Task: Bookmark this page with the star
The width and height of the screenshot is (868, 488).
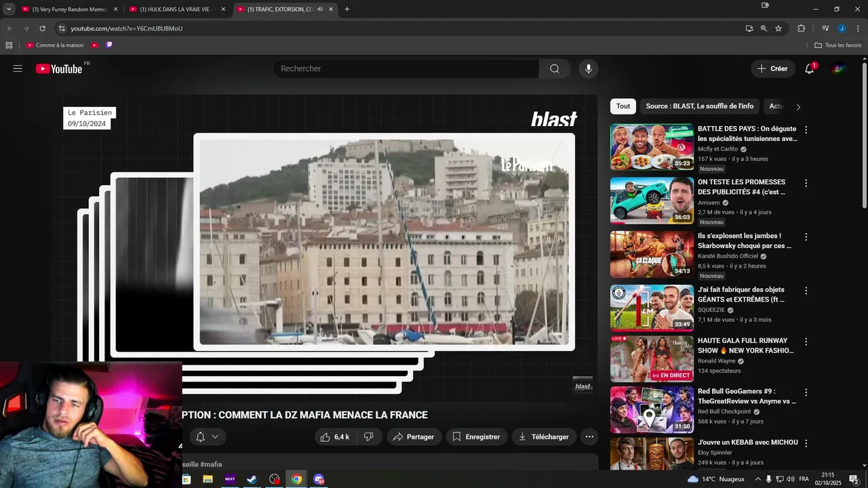Action: point(778,28)
